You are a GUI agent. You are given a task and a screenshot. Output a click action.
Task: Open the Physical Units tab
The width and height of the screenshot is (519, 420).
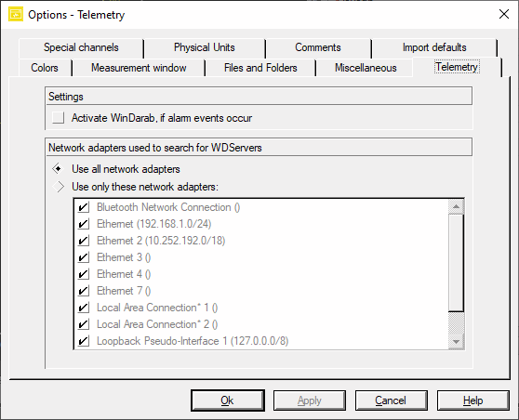tap(205, 47)
